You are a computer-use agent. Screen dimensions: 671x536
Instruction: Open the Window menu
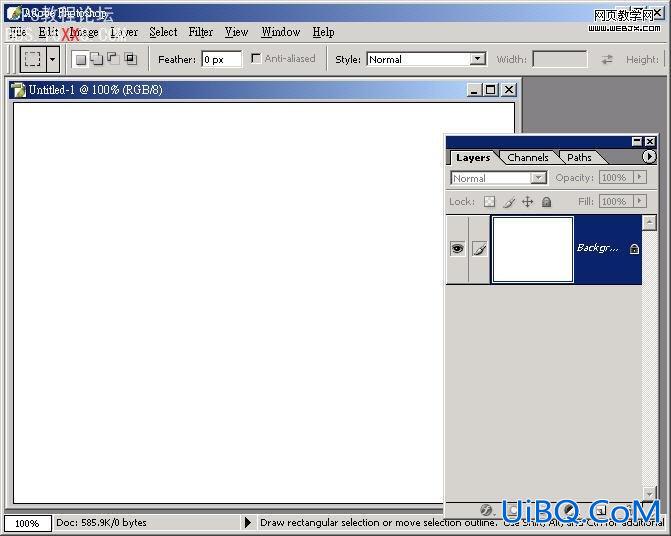point(280,32)
